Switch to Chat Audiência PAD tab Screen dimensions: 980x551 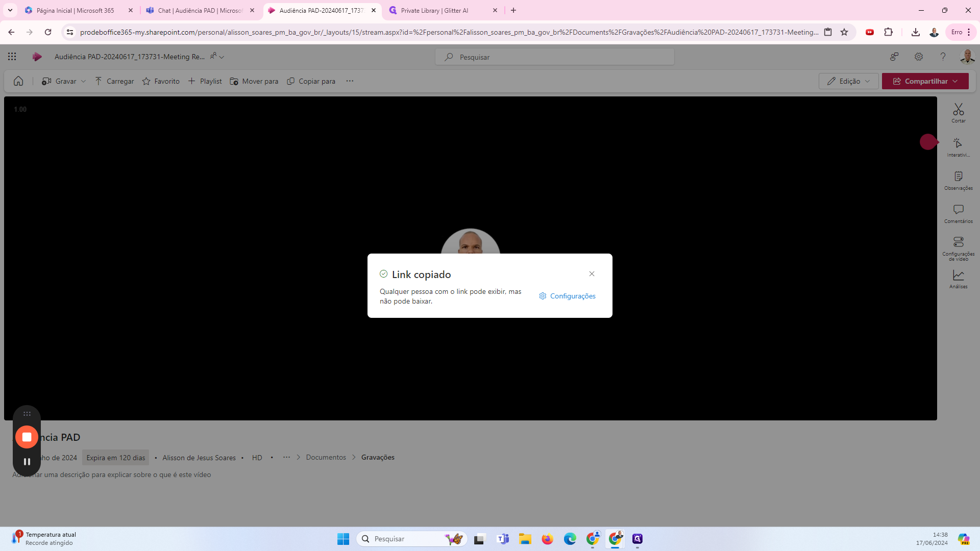tap(200, 10)
